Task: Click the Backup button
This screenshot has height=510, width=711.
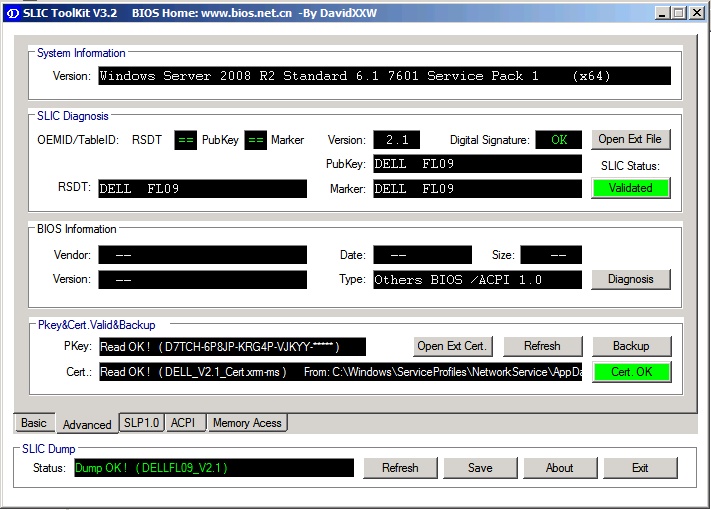Action: (x=631, y=346)
